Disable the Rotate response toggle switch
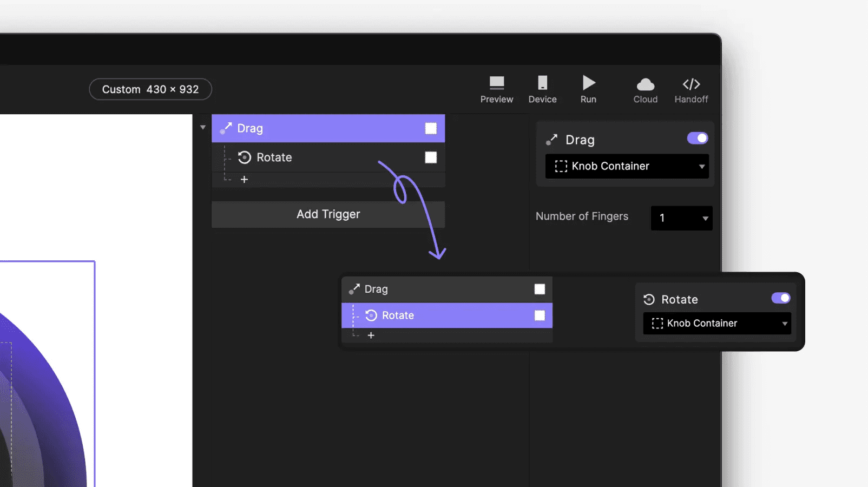 coord(781,298)
